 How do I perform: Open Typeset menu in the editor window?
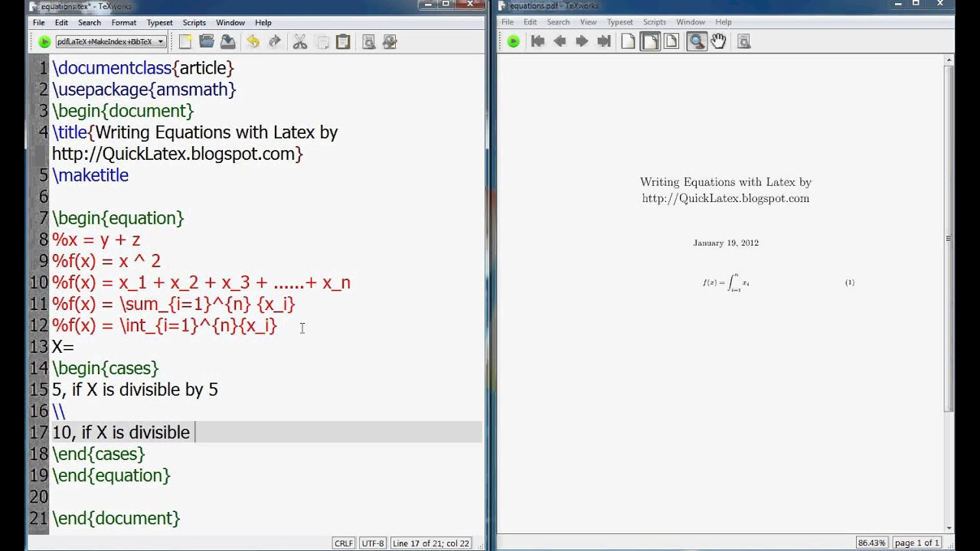click(159, 22)
